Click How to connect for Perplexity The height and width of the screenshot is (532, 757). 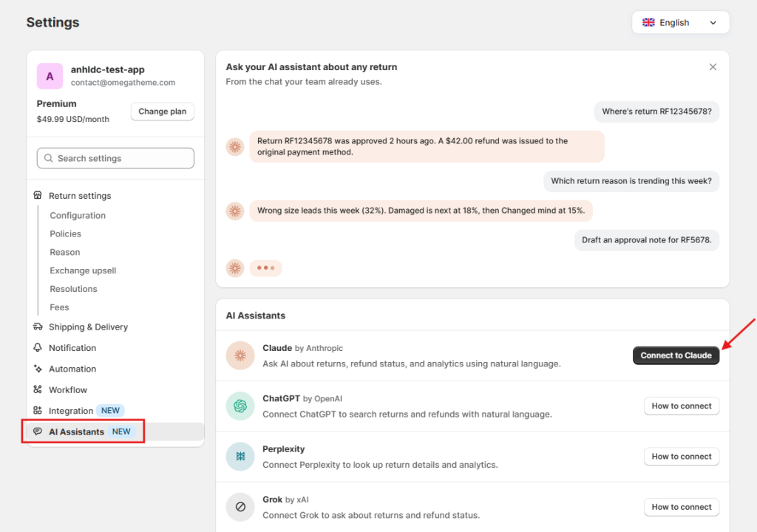click(x=681, y=456)
